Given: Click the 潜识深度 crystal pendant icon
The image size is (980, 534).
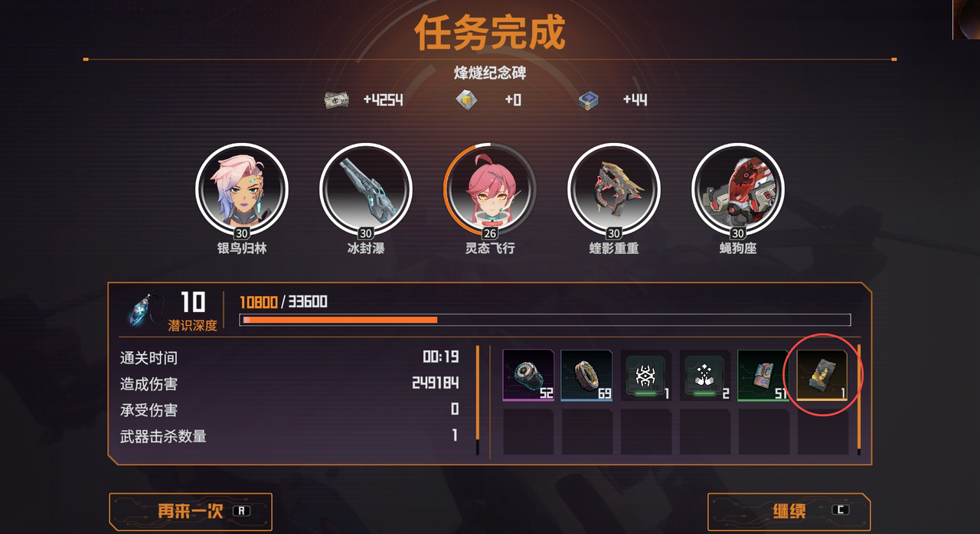Looking at the screenshot, I should 145,309.
